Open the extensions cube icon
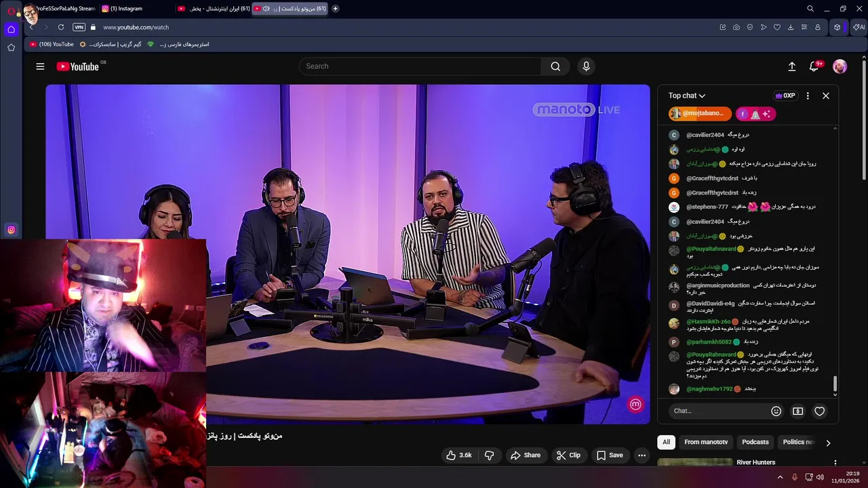This screenshot has height=488, width=868. 837,27
